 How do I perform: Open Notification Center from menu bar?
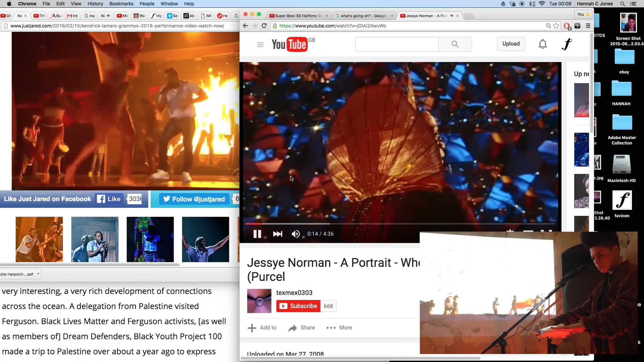pos(633,4)
